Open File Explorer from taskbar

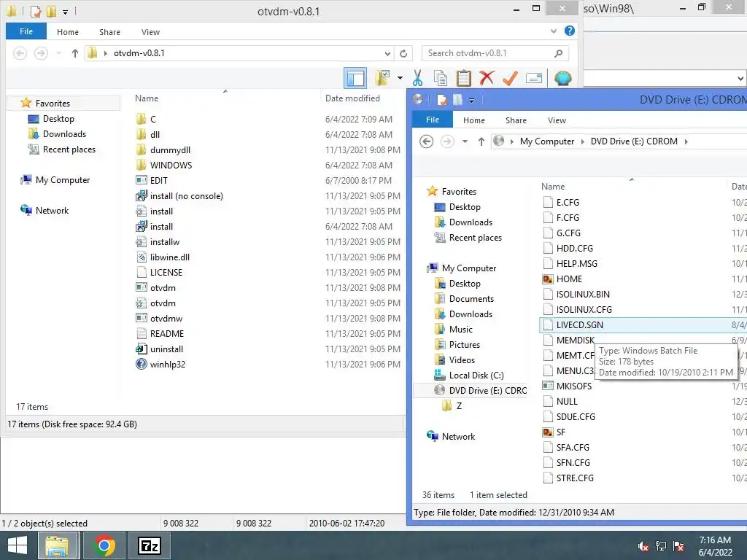(57, 545)
